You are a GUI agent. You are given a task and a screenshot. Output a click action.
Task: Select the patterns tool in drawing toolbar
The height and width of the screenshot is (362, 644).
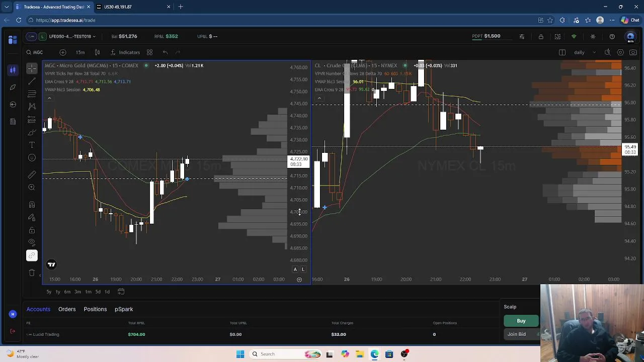tap(32, 106)
